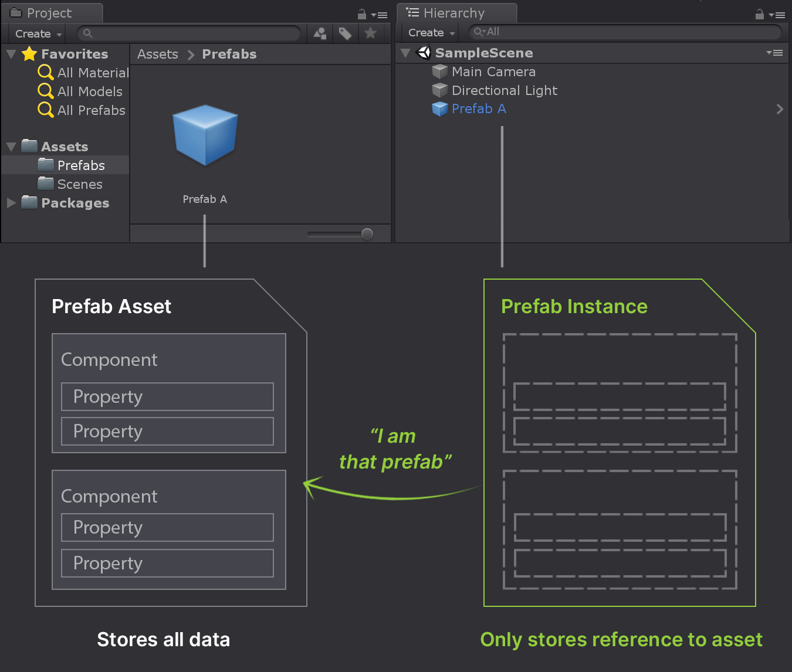
Task: Click the Main Camera cube icon
Action: click(x=439, y=72)
